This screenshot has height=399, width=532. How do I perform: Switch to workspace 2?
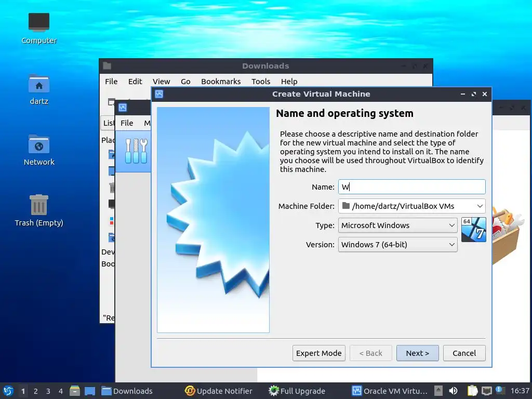coord(36,391)
